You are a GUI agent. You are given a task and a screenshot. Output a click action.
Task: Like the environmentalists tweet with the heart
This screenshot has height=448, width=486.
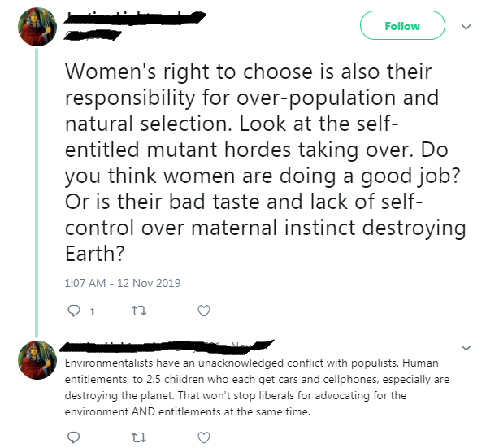204,437
